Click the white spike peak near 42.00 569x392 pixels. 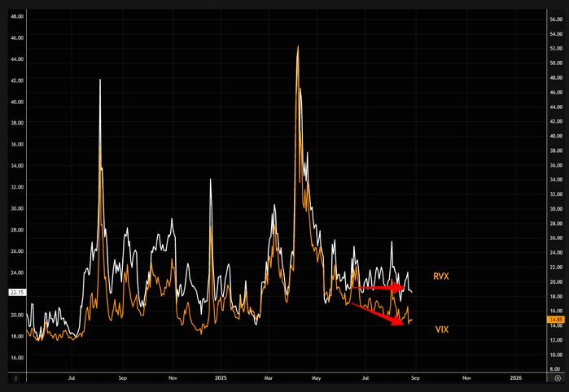(x=100, y=80)
